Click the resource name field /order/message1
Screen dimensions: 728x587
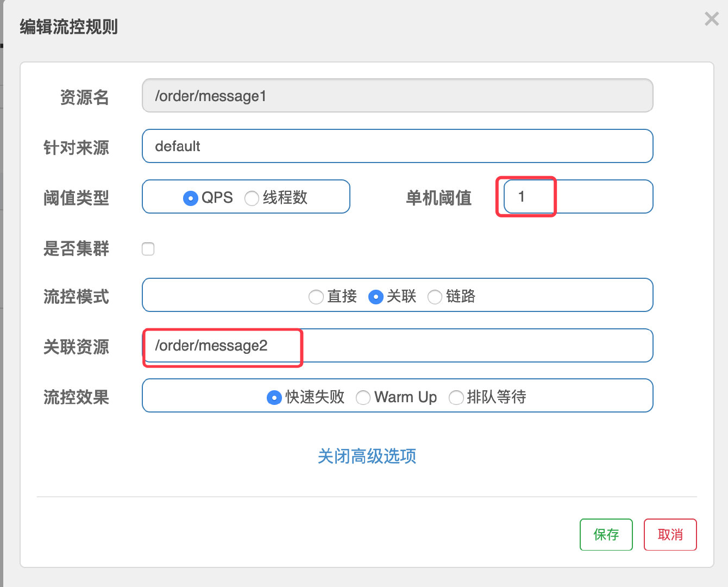point(397,96)
